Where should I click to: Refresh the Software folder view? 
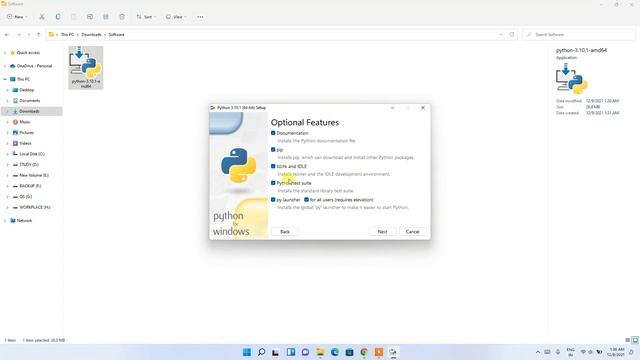click(x=512, y=35)
